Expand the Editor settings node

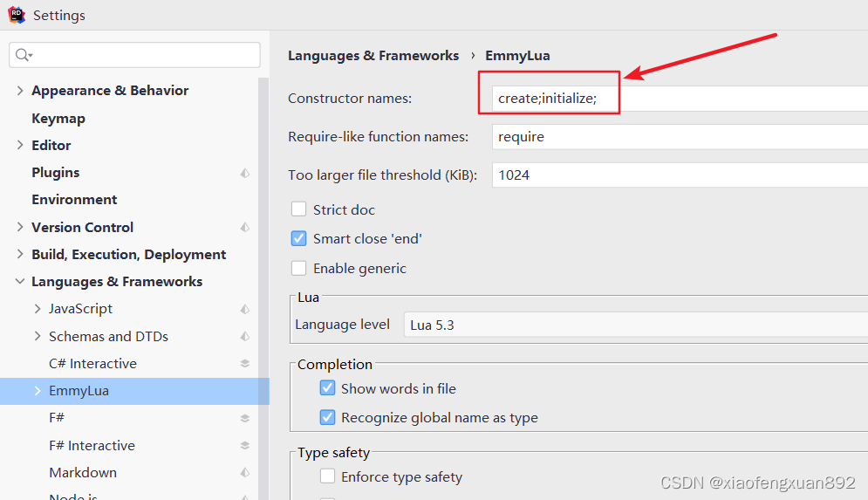[20, 145]
